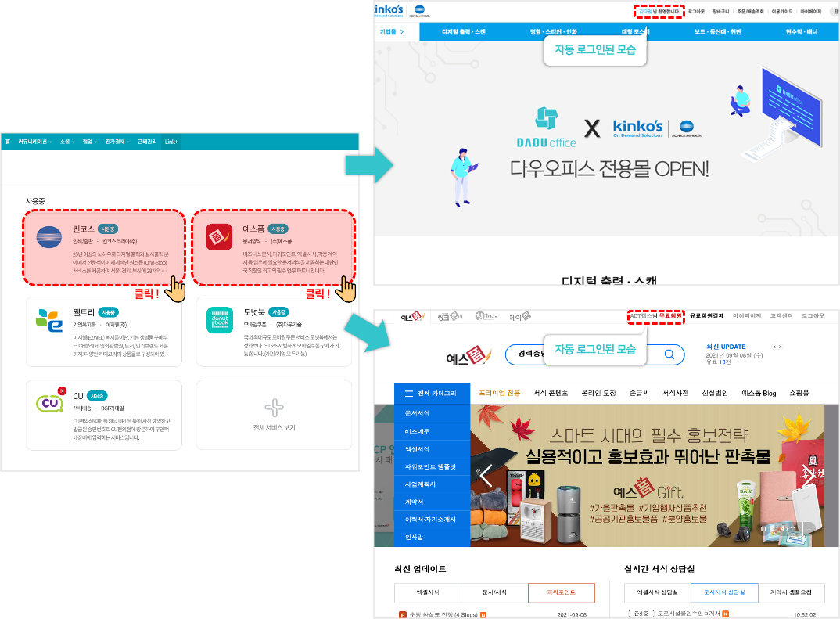Switch to the 파워포인트 tab under 최신 업데이트
840x619 pixels.
[561, 592]
